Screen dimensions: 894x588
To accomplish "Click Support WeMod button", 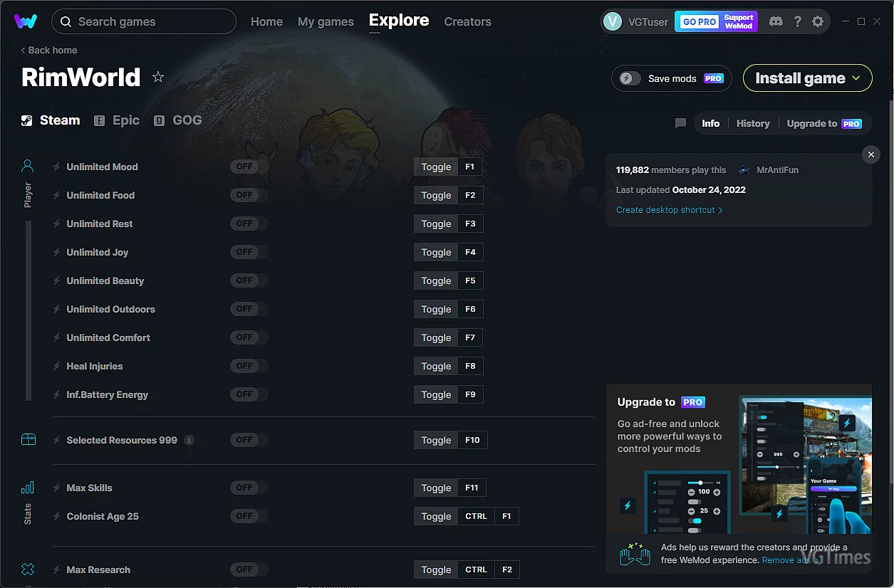I will click(x=739, y=21).
